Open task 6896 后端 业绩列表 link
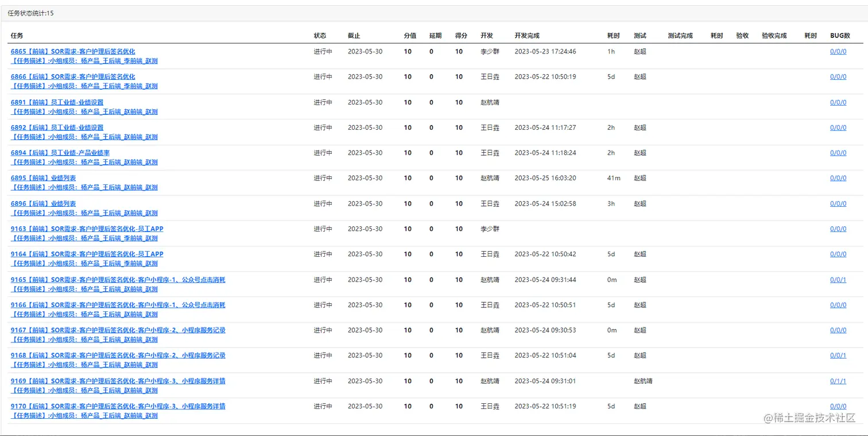868x436 pixels. [43, 204]
